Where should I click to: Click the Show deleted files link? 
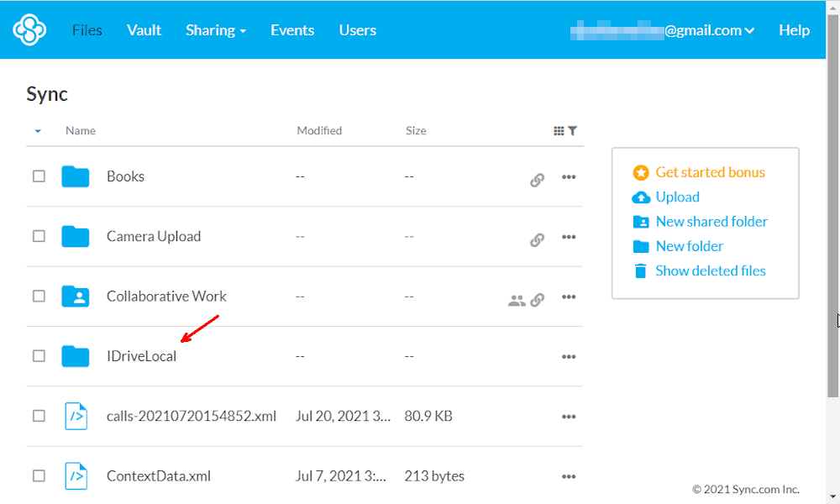(x=711, y=271)
